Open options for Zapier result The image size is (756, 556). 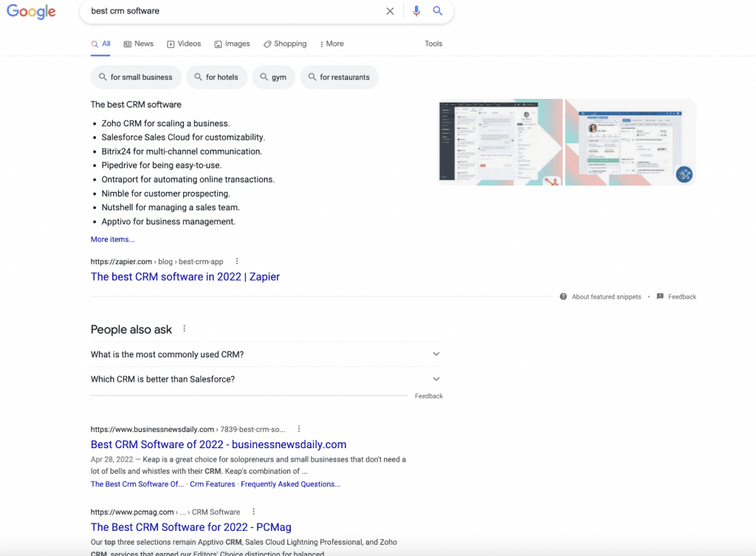(x=237, y=261)
